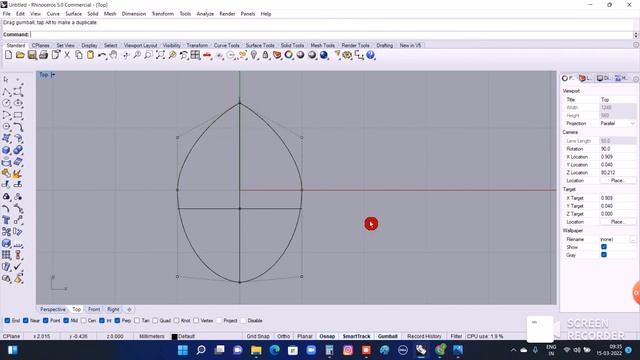The image size is (640, 360).
Task: Select the Rectangle tool in left sidebar
Action: (x=18, y=115)
